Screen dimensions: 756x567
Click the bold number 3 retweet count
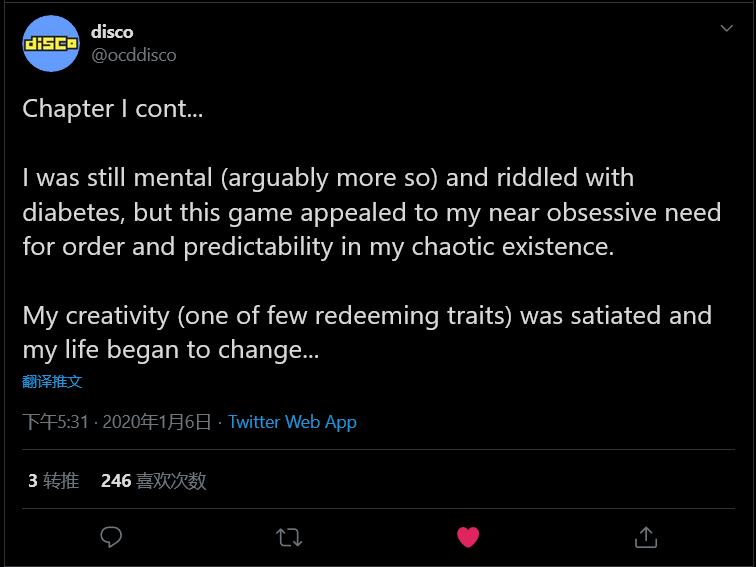(x=33, y=481)
